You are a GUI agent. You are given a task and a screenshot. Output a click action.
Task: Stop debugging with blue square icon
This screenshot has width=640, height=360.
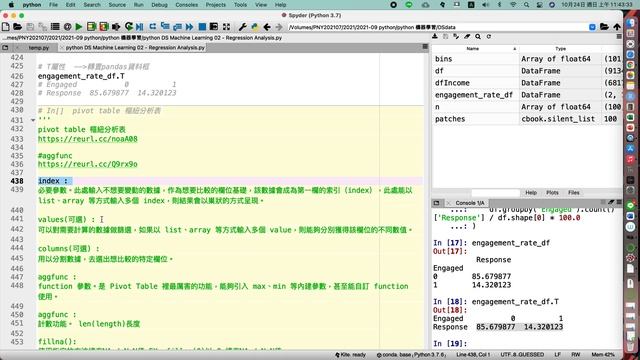pyautogui.click(x=202, y=27)
